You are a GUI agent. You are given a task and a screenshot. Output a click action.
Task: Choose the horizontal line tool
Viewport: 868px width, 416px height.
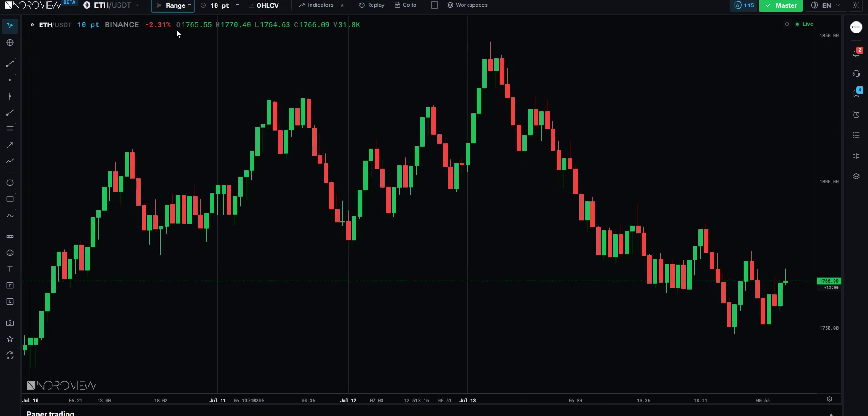(x=10, y=80)
